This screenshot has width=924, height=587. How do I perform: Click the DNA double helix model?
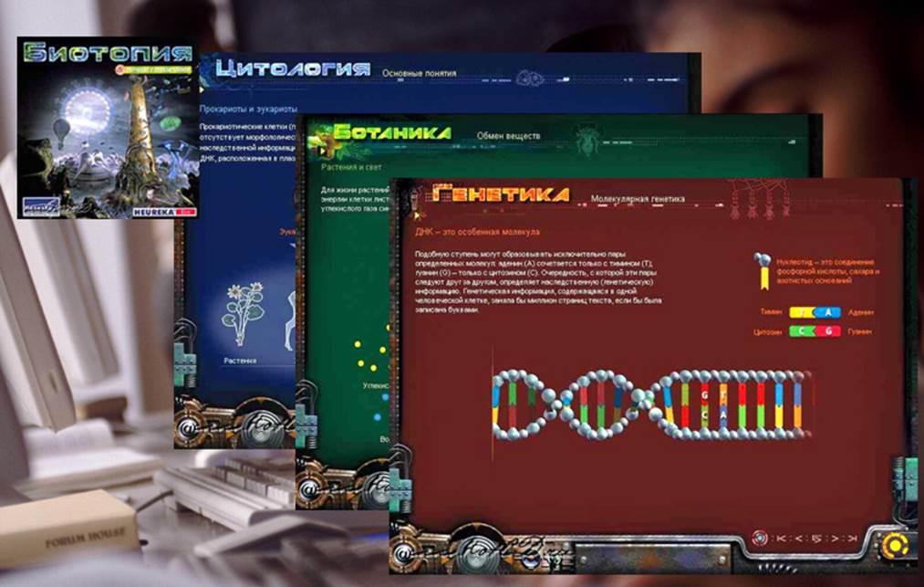[x=651, y=404]
